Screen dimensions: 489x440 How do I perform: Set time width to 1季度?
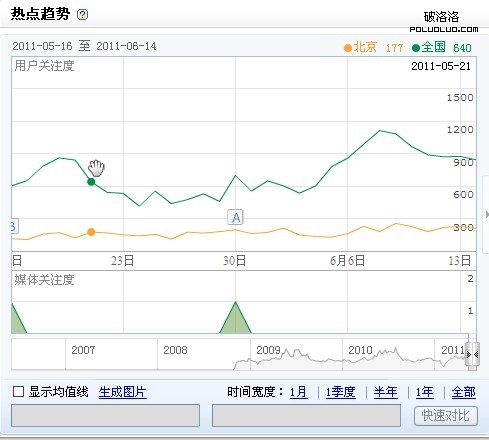click(x=340, y=392)
